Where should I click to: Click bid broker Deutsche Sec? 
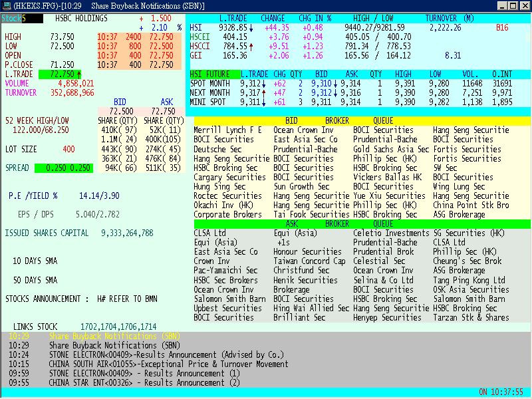click(x=217, y=149)
